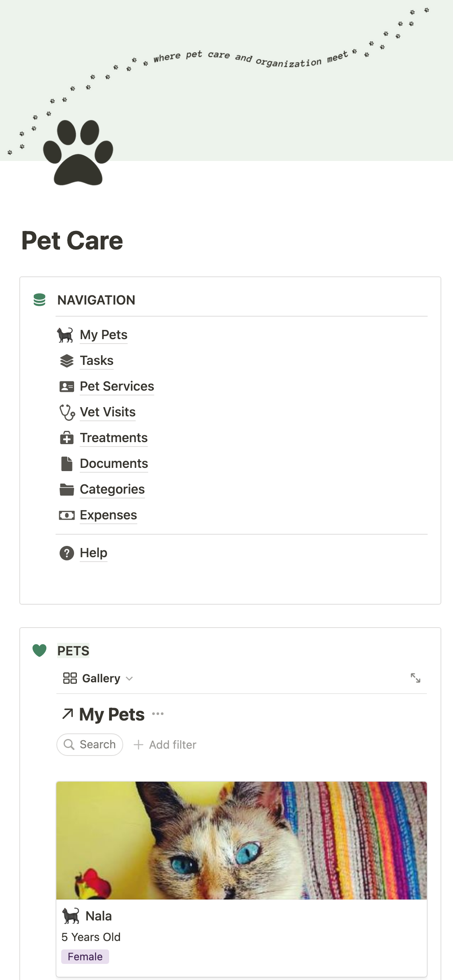Click the cat icon beside My Pets
Screen dimensions: 453x980
(65, 335)
